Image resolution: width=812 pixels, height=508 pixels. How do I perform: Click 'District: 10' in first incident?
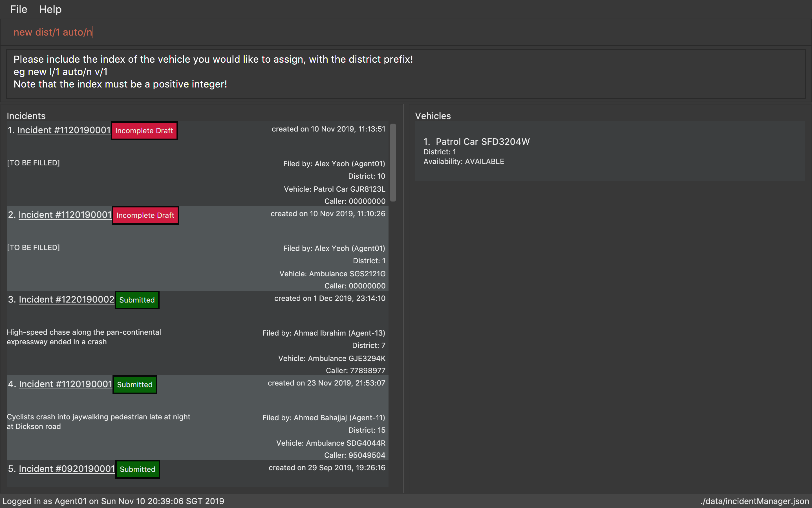367,176
